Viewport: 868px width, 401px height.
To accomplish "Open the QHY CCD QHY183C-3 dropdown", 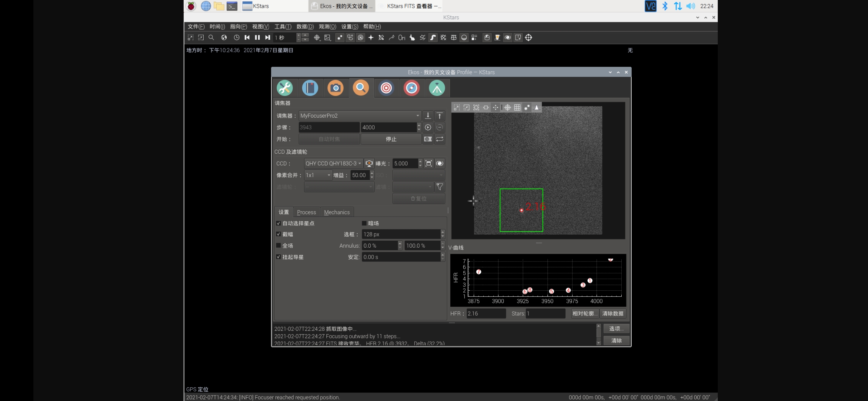I will pos(333,163).
